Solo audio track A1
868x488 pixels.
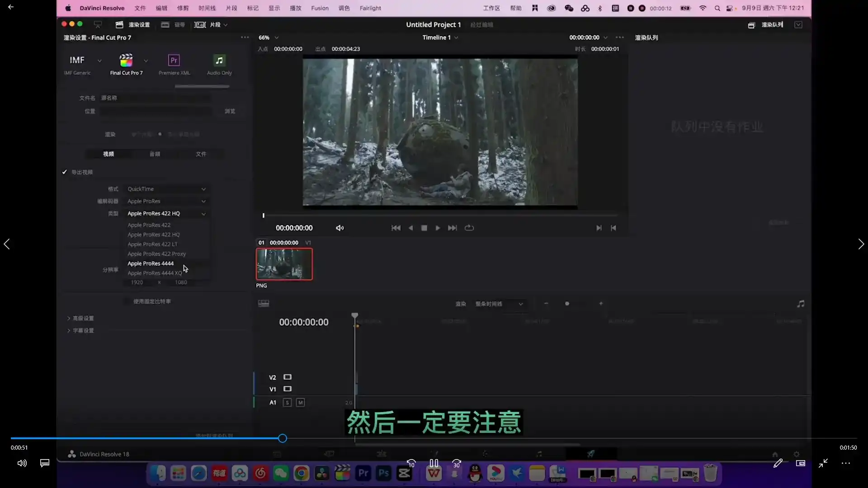(x=287, y=403)
